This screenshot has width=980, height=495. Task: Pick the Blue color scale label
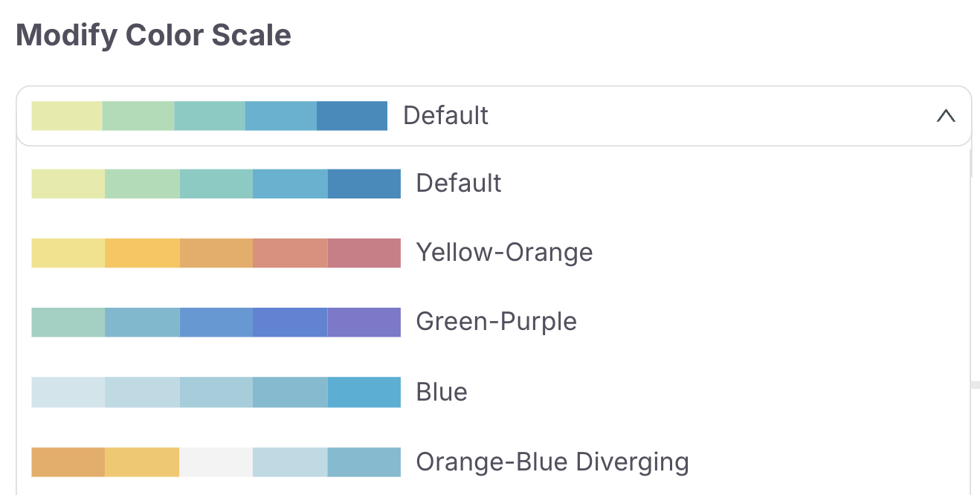pos(442,392)
